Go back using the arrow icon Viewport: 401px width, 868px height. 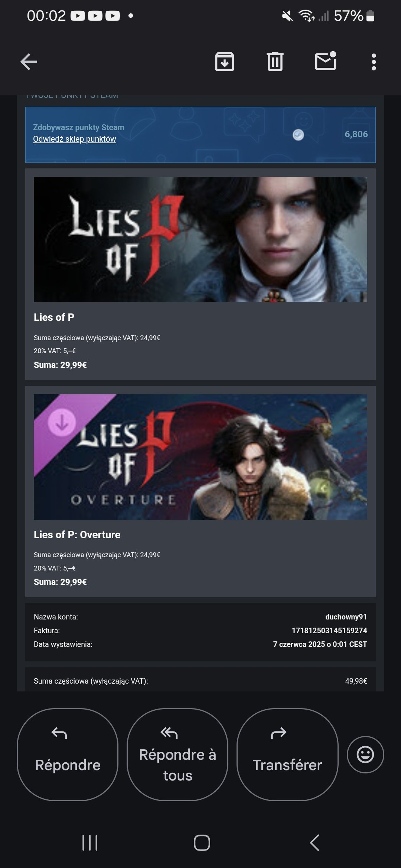[29, 62]
